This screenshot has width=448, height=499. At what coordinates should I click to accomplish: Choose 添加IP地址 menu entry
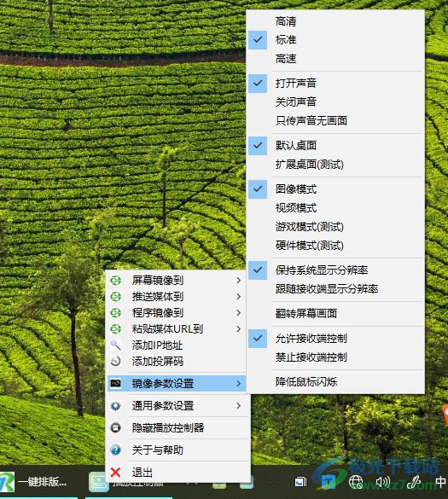176,345
